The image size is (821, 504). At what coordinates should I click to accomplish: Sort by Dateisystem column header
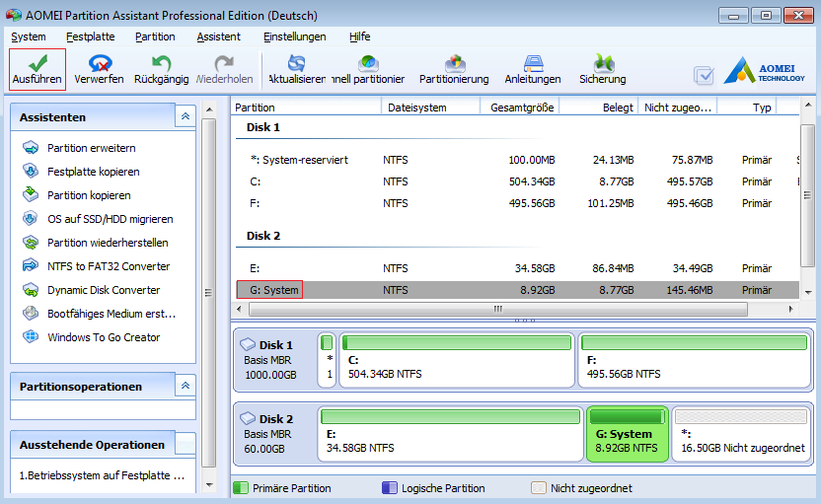coord(431,108)
